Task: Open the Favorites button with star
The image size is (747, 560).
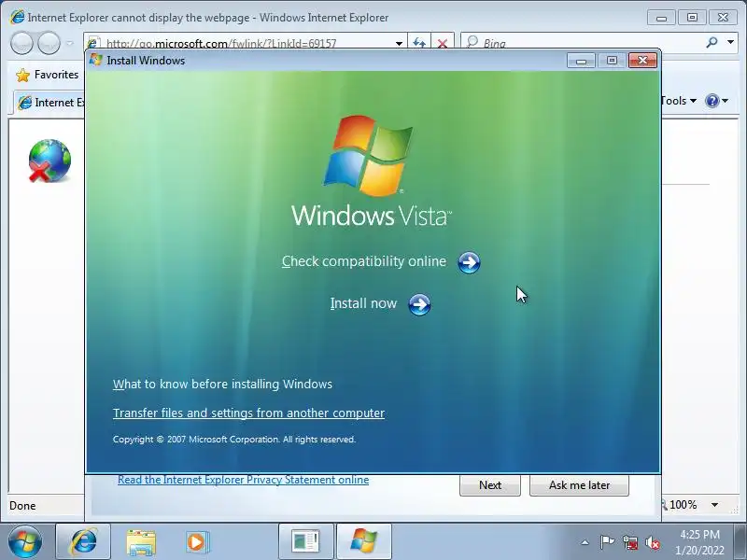Action: [48, 75]
